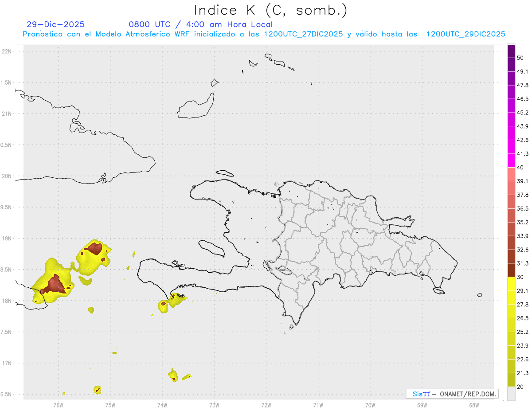Select the '70W' longitude label

pos(370,405)
